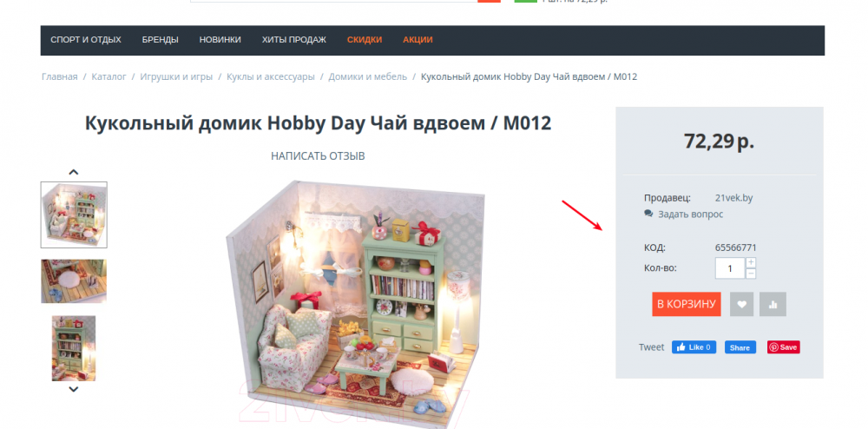The height and width of the screenshot is (429, 868).
Task: Decrease quantity with the minus stepper
Action: pos(751,274)
